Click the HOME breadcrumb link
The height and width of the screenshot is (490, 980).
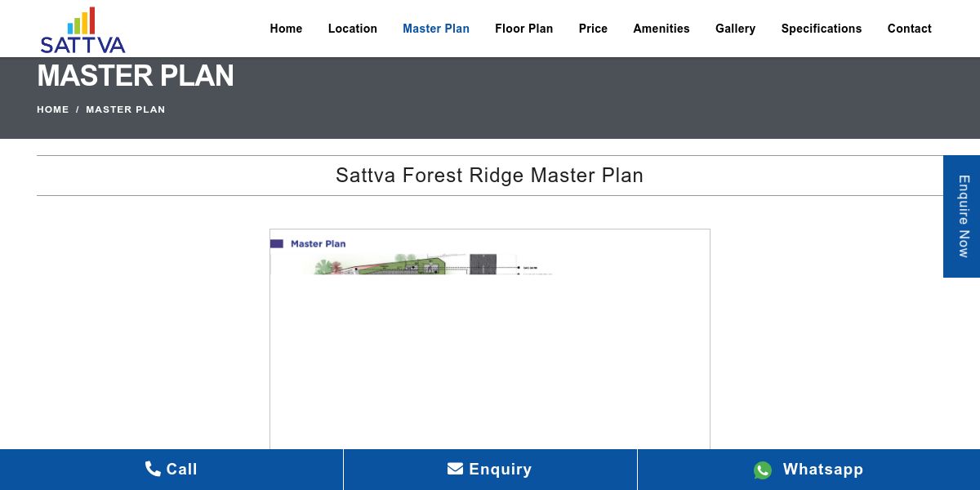coord(53,109)
